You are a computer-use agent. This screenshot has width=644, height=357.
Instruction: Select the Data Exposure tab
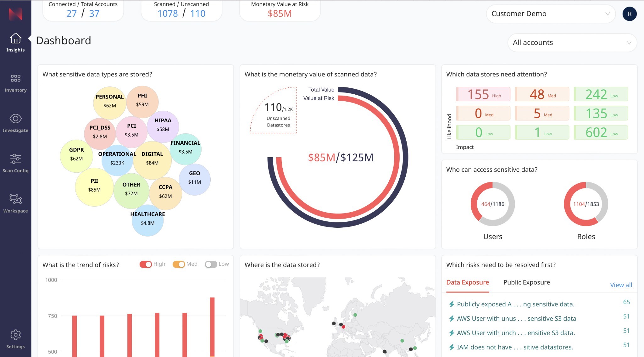pyautogui.click(x=467, y=282)
